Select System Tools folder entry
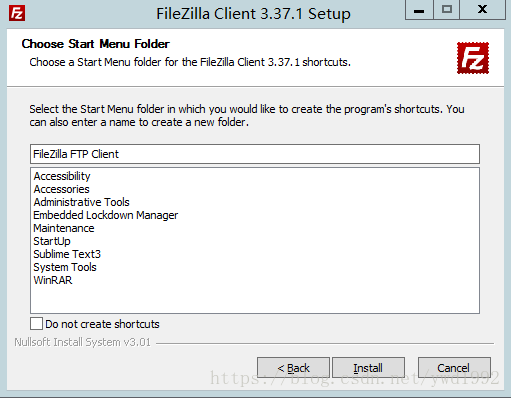The image size is (511, 398). pos(65,267)
